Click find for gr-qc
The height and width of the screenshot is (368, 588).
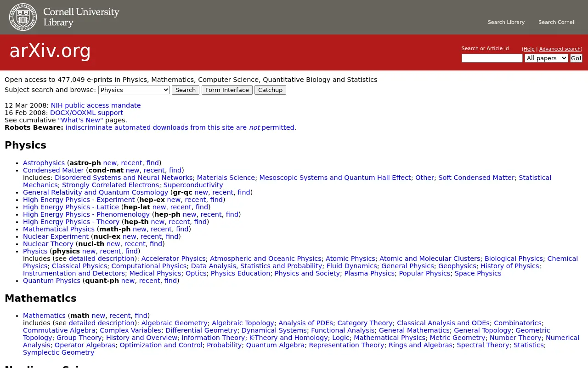coord(243,192)
